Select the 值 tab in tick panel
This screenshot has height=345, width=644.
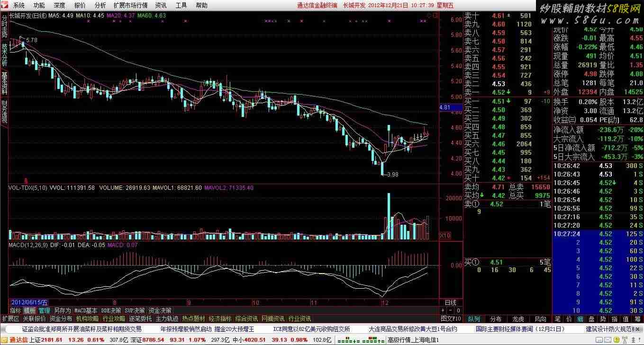(x=626, y=319)
